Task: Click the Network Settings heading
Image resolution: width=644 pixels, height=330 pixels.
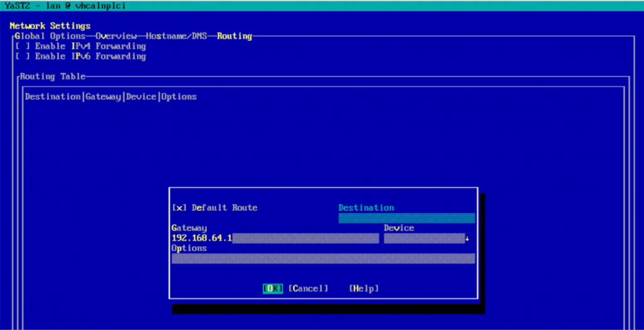Action: (50, 26)
